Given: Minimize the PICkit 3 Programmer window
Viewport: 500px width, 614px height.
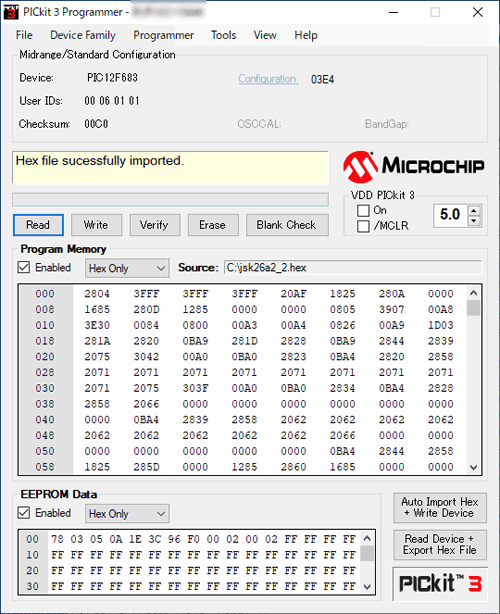Looking at the screenshot, I should click(394, 12).
